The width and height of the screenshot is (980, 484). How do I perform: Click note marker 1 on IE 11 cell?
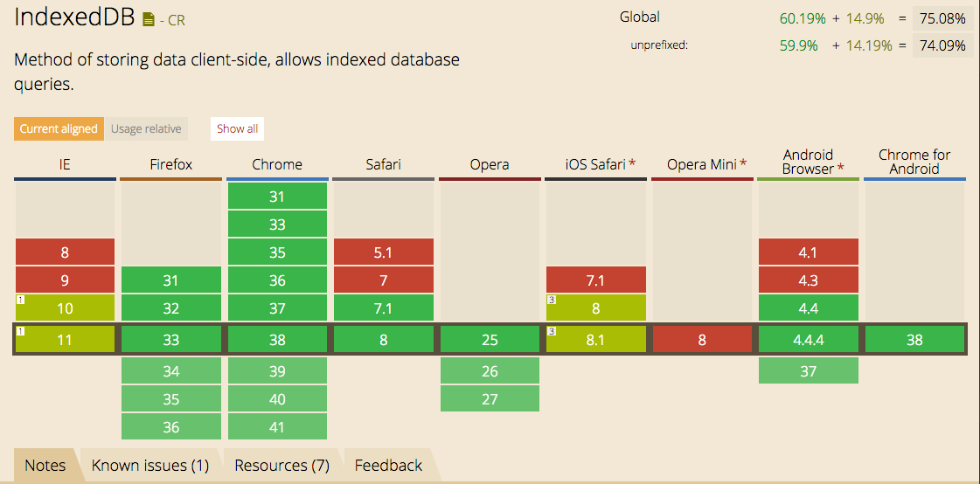coord(20,330)
